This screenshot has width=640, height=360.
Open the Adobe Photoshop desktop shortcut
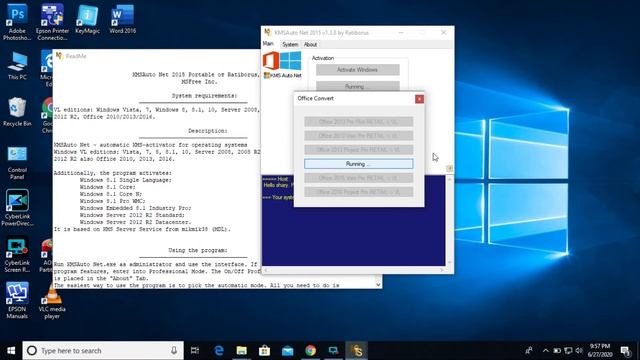pos(17,21)
